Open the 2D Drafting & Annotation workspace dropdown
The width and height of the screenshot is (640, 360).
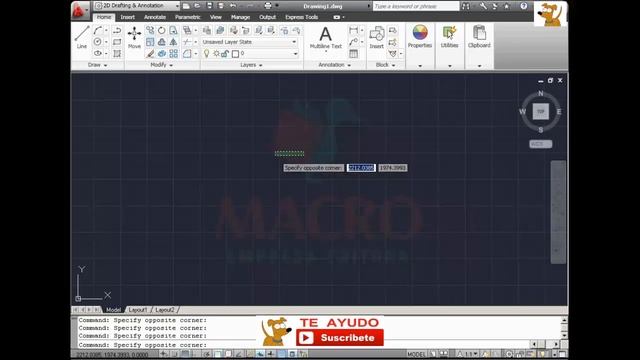(x=137, y=6)
